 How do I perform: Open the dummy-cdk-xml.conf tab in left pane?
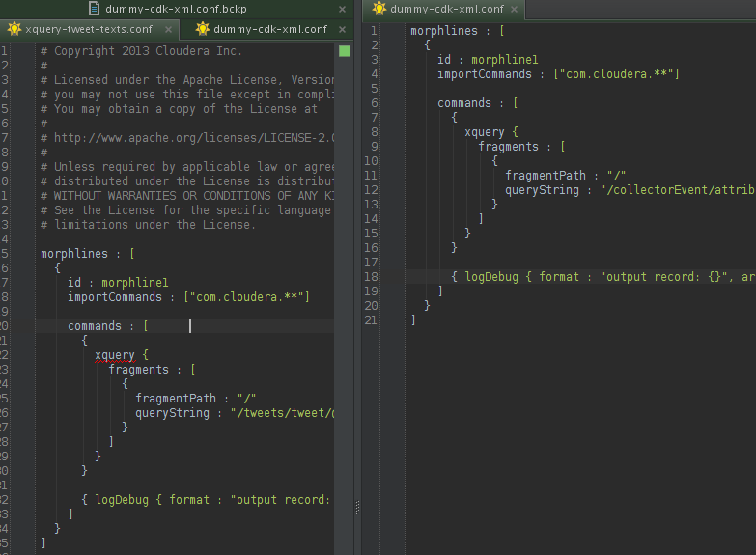coord(269,29)
